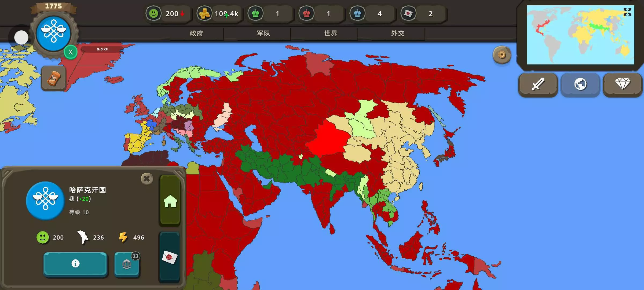Open the 军队 menu tab
The image size is (644, 290).
tap(264, 33)
